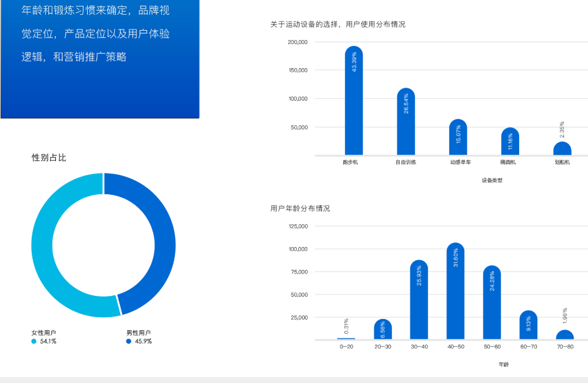Image resolution: width=588 pixels, height=389 pixels.
Task: Select the 6.56% bar for ages 20–30
Action: coord(383,329)
